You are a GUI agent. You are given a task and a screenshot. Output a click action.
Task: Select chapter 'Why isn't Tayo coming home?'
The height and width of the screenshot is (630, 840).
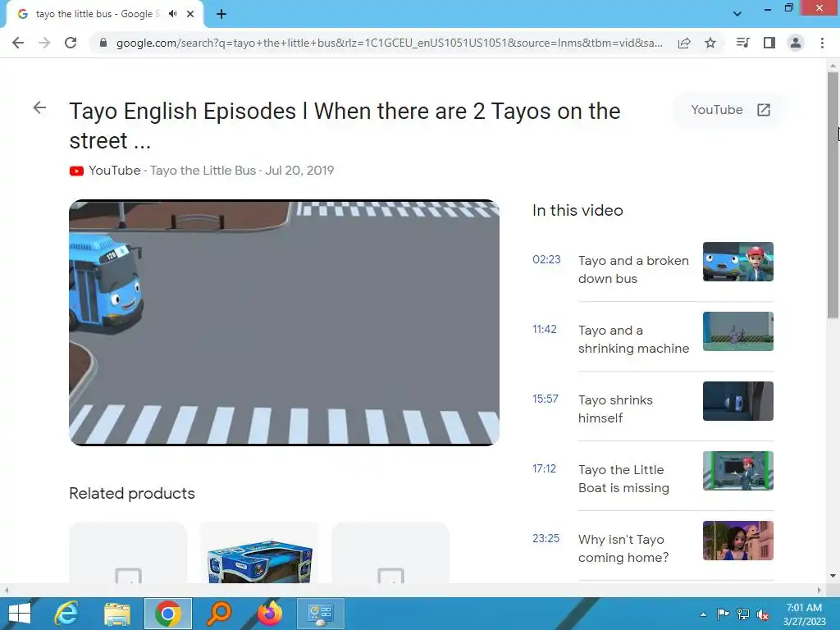point(623,548)
